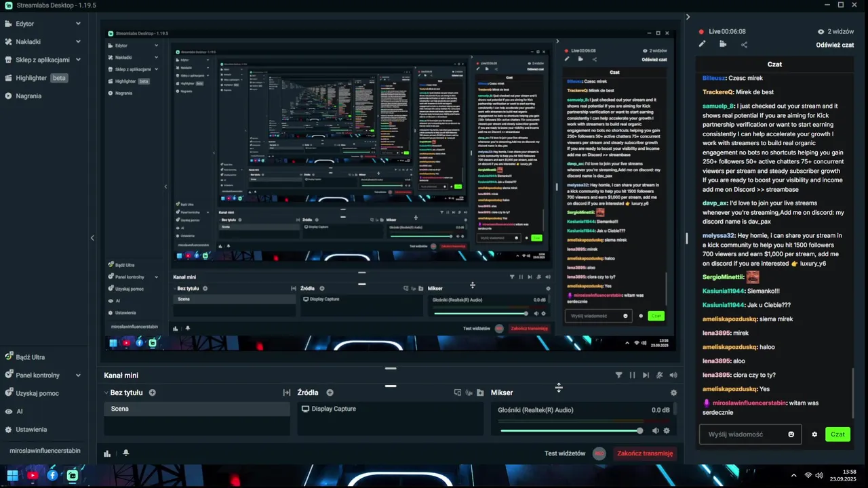Open the Mikser advanced settings gear
Image resolution: width=868 pixels, height=488 pixels.
pyautogui.click(x=673, y=392)
